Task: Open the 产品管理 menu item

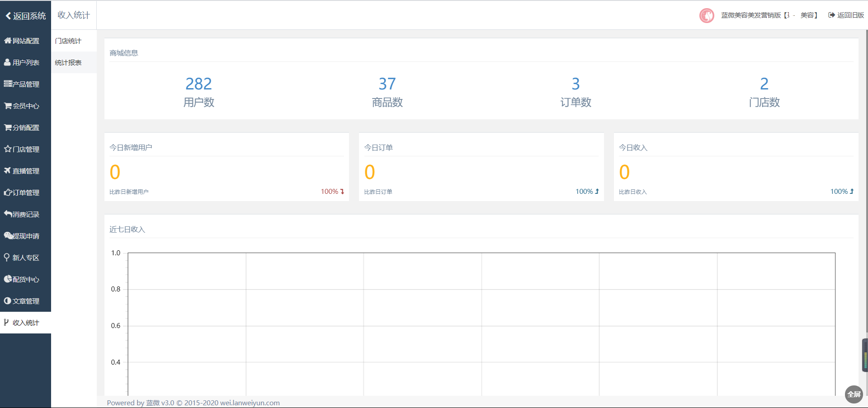Action: pyautogui.click(x=25, y=84)
